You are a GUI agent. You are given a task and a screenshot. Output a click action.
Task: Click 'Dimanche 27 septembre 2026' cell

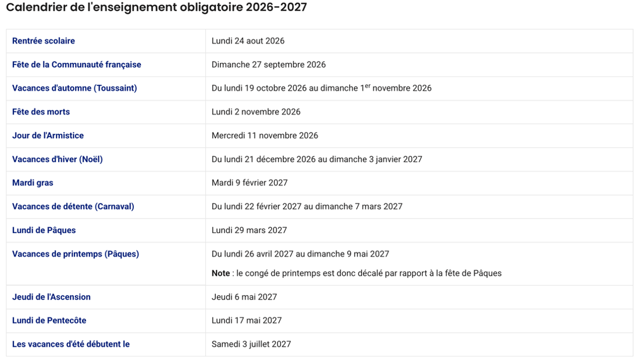pos(269,65)
